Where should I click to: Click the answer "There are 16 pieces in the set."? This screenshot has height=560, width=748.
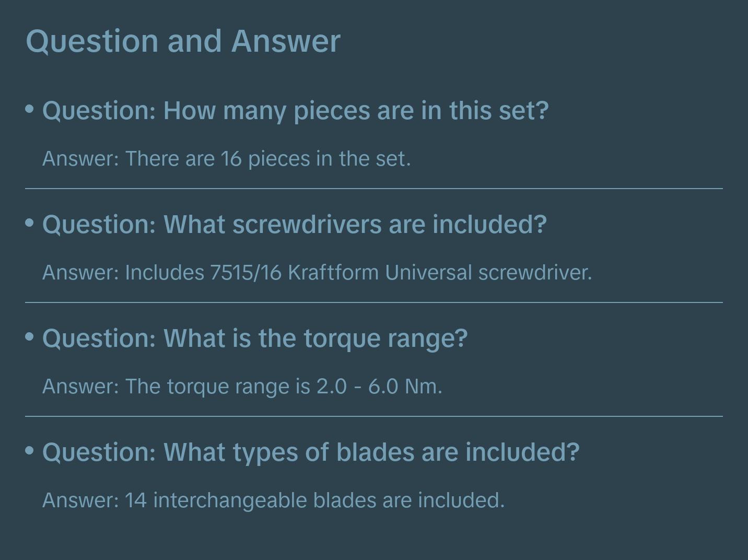coord(226,159)
